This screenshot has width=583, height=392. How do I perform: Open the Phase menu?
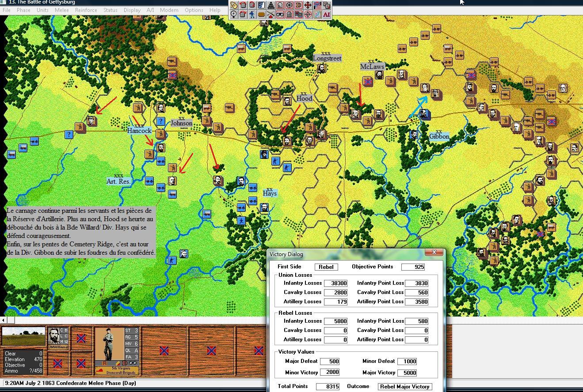[23, 10]
